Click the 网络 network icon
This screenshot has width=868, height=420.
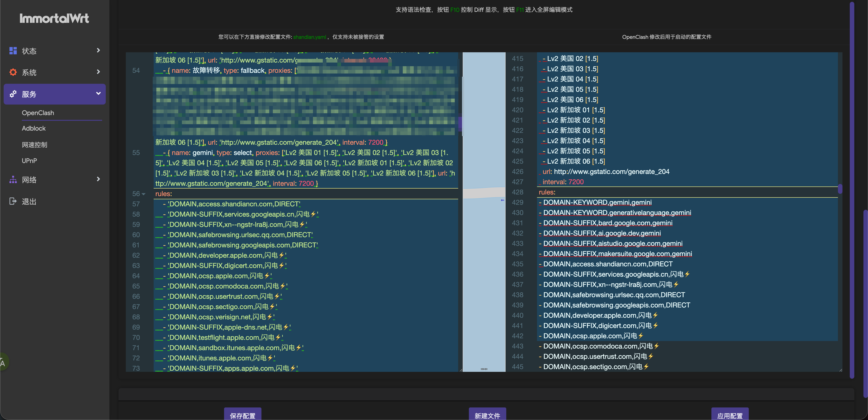tap(13, 180)
